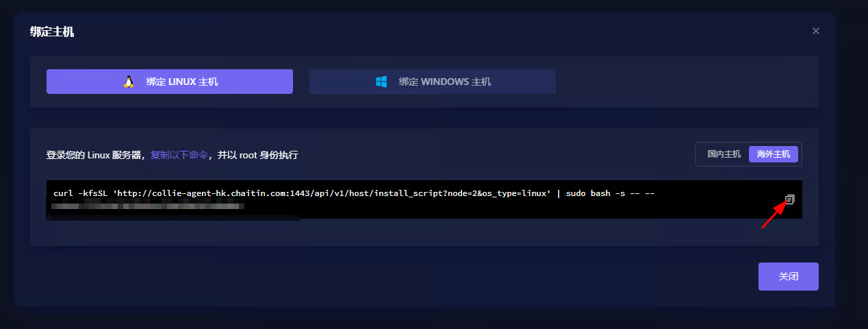Copy the install command using the copy icon
The width and height of the screenshot is (868, 329).
pyautogui.click(x=789, y=199)
